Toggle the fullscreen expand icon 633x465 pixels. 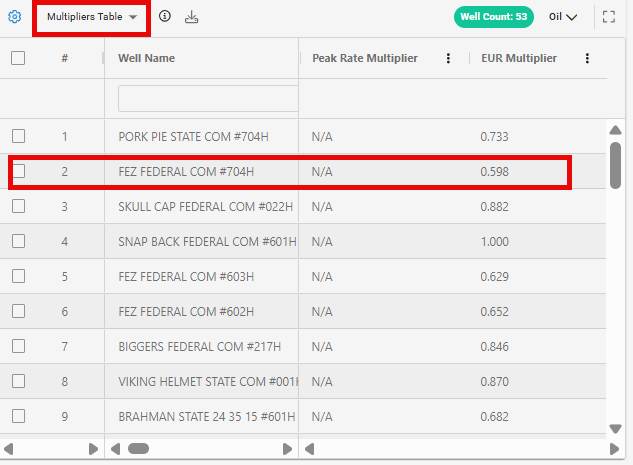[x=609, y=17]
